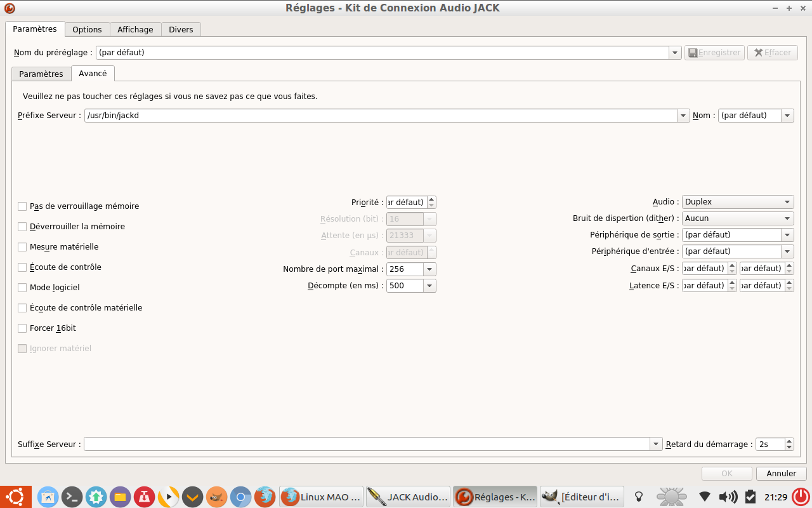Open the Ubuntu main menu button
The height and width of the screenshot is (508, 812).
pos(16,497)
